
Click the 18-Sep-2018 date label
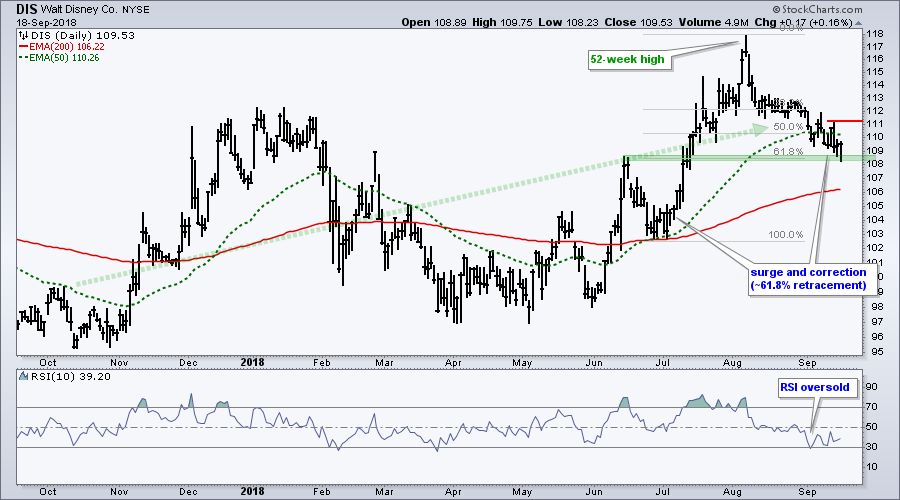pos(35,21)
